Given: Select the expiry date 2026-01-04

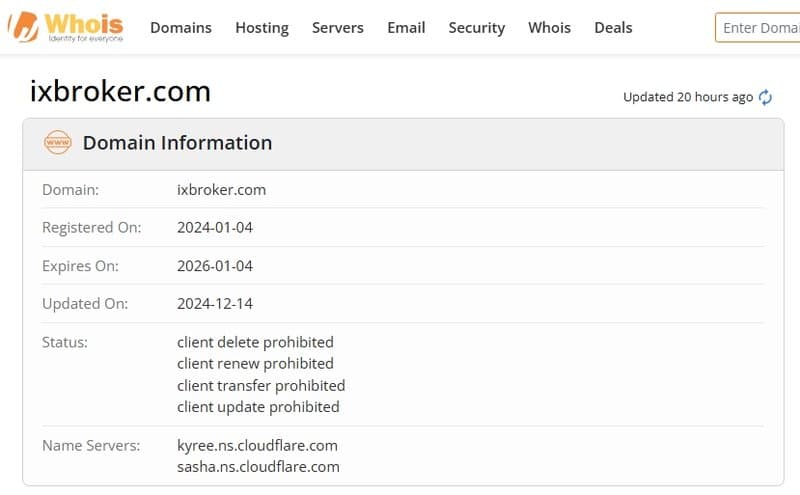Looking at the screenshot, I should 215,266.
